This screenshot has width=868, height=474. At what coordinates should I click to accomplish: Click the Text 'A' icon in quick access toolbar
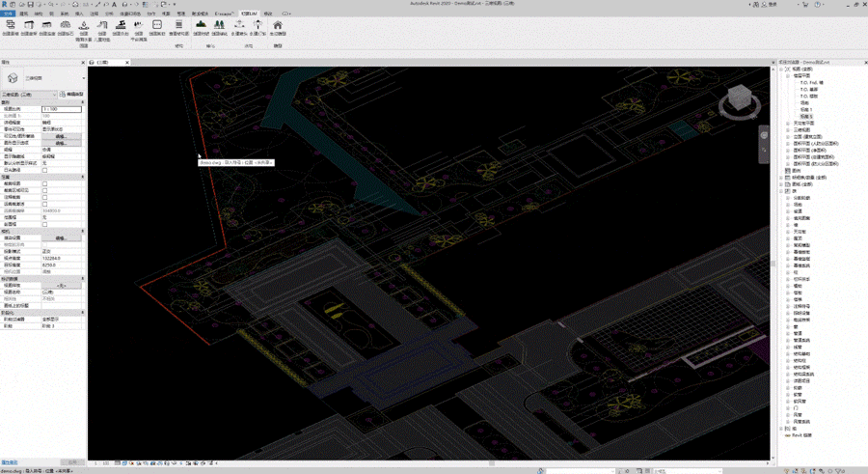[x=115, y=5]
